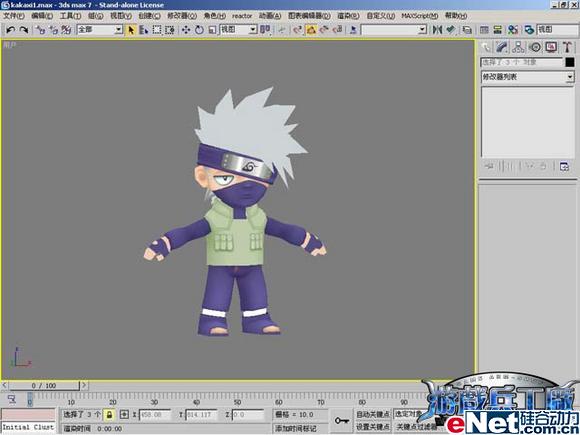Activate the Select and Move tool
The image size is (580, 435).
click(x=186, y=30)
